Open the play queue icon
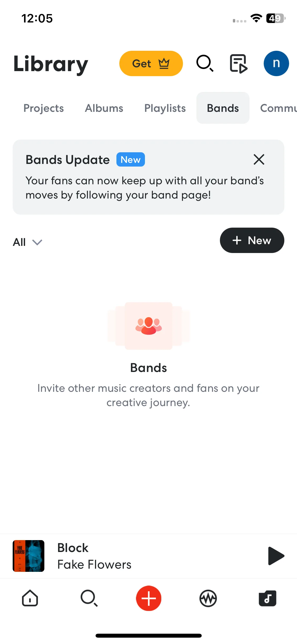The width and height of the screenshot is (297, 644). pos(239,63)
